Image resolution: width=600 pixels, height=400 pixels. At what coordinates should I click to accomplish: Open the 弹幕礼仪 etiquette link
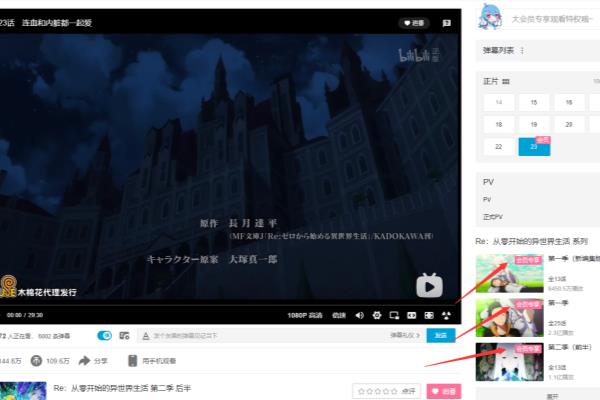[x=405, y=335]
